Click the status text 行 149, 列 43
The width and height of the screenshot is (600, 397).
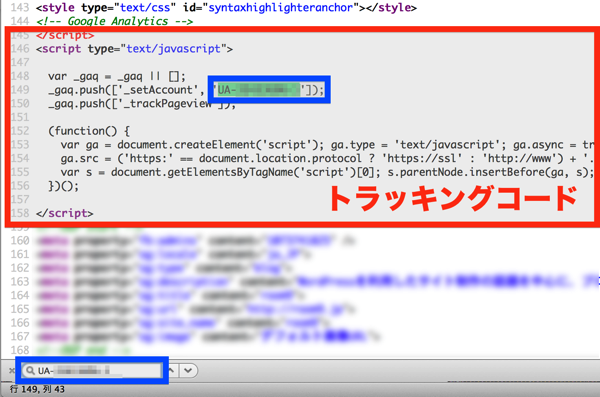(x=37, y=389)
